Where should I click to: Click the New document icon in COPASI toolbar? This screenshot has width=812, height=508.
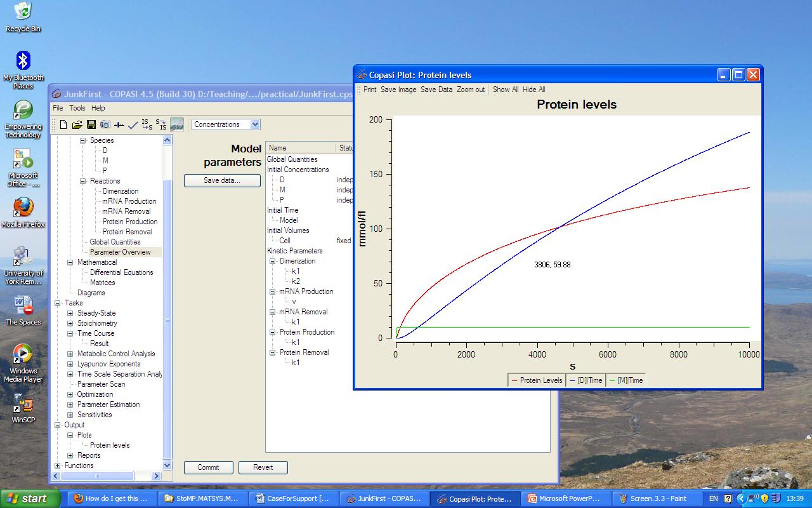63,125
